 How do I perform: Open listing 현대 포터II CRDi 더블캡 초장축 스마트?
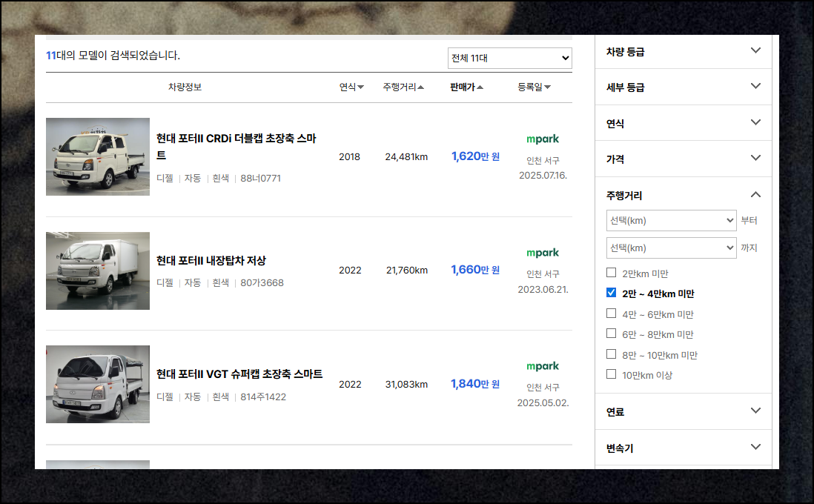point(236,146)
